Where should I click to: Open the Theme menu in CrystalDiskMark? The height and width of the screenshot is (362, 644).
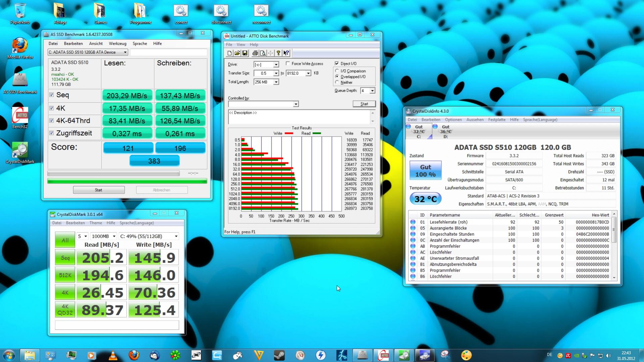(x=96, y=223)
